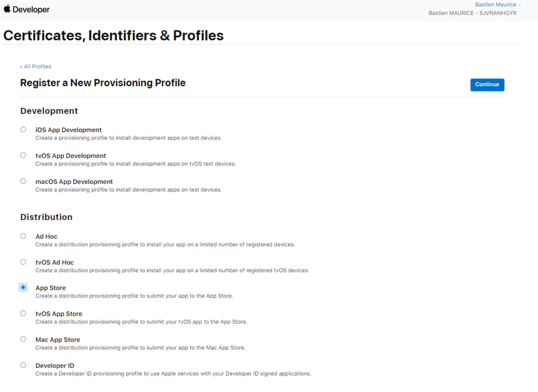Select the tvOS App Store option
The image size is (538, 392).
[23, 313]
